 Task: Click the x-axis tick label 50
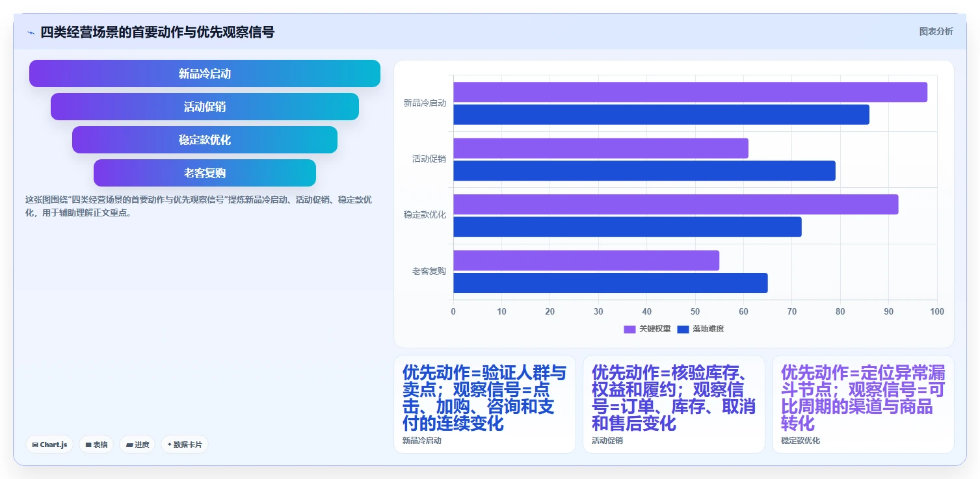pyautogui.click(x=695, y=312)
